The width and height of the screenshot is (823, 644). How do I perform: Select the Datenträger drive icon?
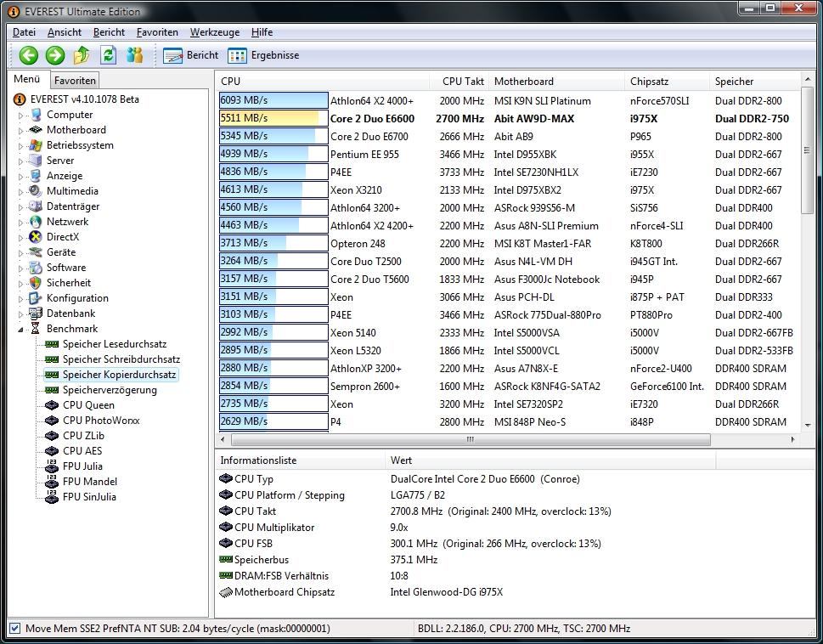(36, 206)
